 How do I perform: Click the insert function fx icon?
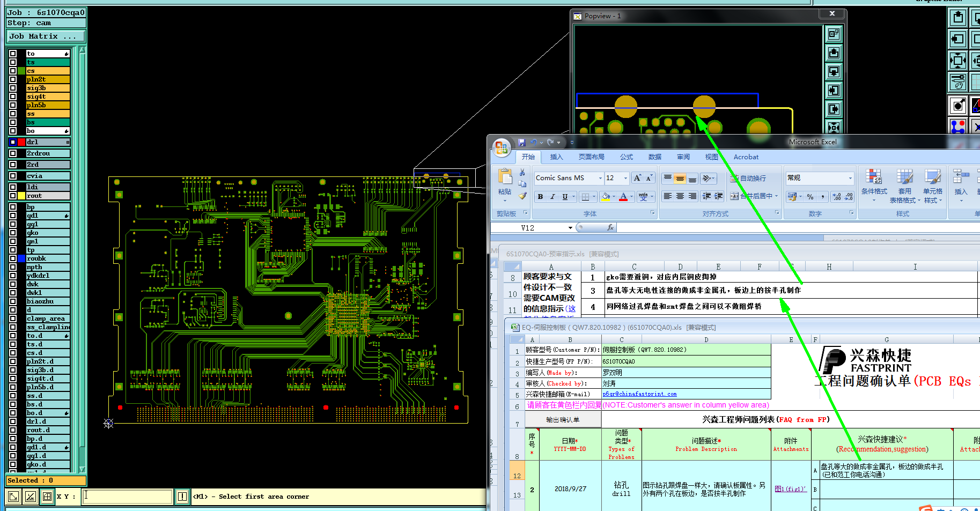[x=610, y=227]
